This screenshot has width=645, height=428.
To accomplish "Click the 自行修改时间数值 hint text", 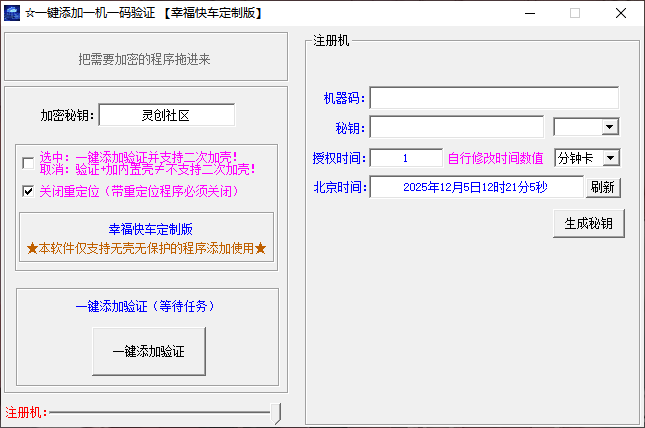I will point(495,158).
